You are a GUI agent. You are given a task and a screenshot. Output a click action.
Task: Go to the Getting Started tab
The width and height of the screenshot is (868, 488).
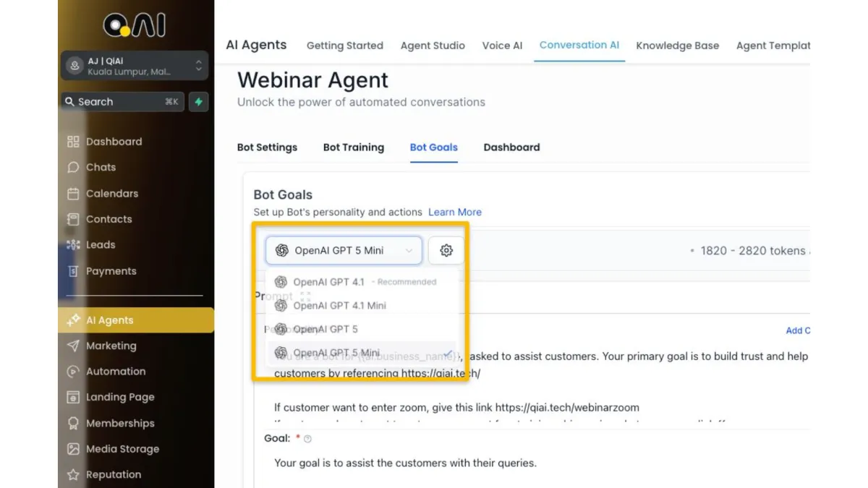[345, 46]
